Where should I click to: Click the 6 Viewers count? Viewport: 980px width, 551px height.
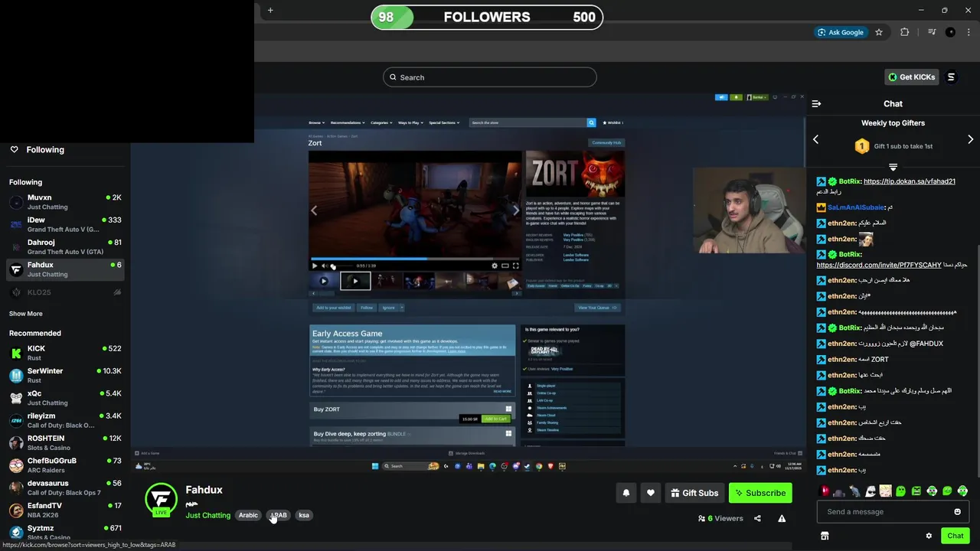720,518
